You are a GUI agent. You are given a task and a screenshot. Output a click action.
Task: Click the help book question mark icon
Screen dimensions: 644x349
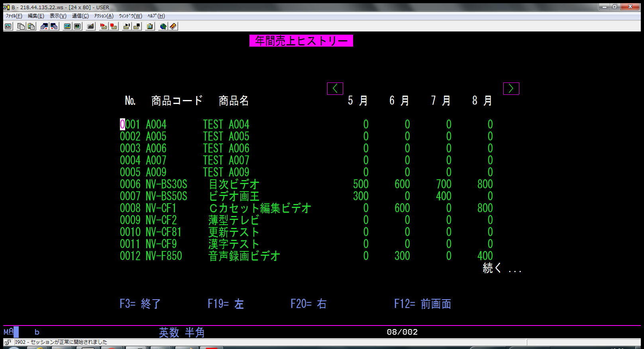click(173, 26)
